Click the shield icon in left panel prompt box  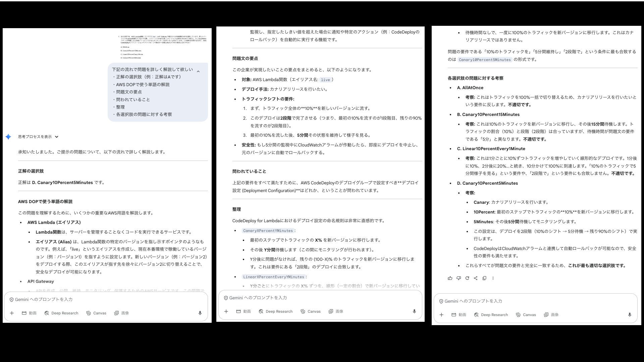[11, 300]
